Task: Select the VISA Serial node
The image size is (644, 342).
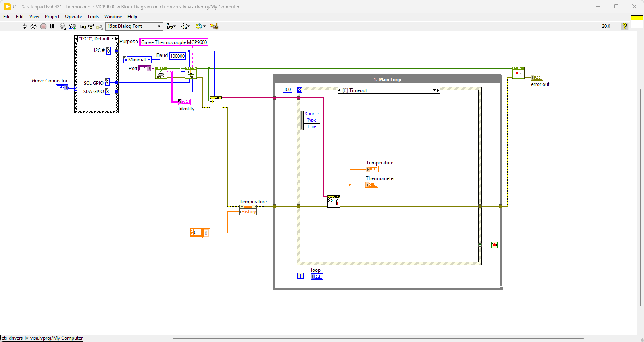Action: click(x=161, y=73)
